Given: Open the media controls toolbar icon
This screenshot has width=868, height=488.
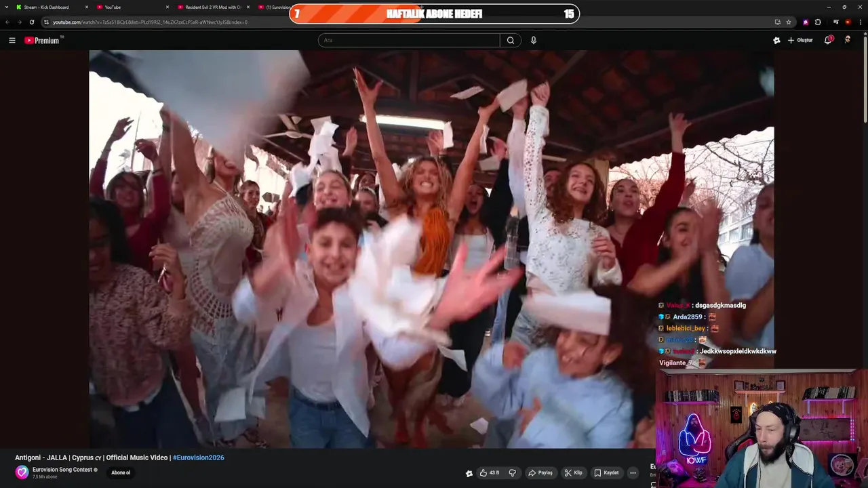Looking at the screenshot, I should coord(836,22).
